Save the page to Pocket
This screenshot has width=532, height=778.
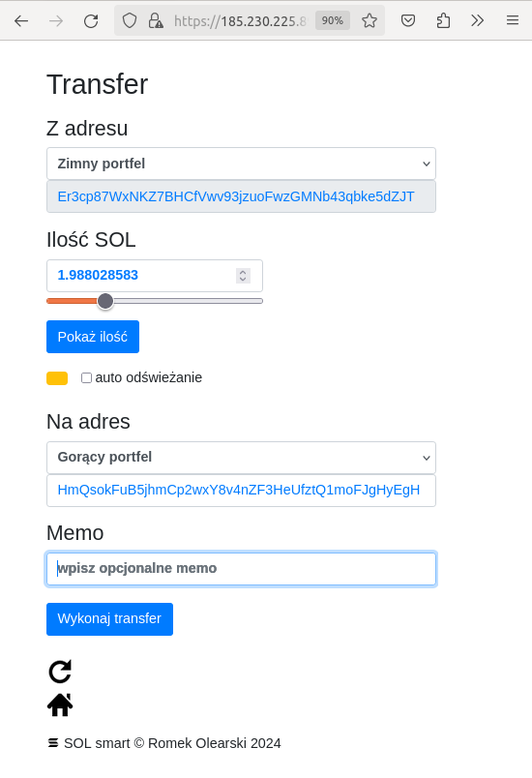(408, 21)
